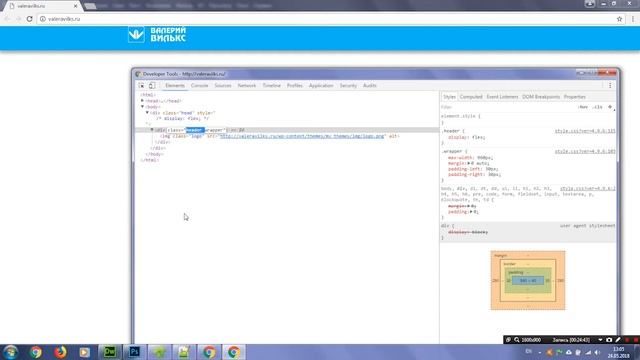The height and width of the screenshot is (360, 640).
Task: Expand the head element in the DOM tree
Action: pyautogui.click(x=142, y=100)
